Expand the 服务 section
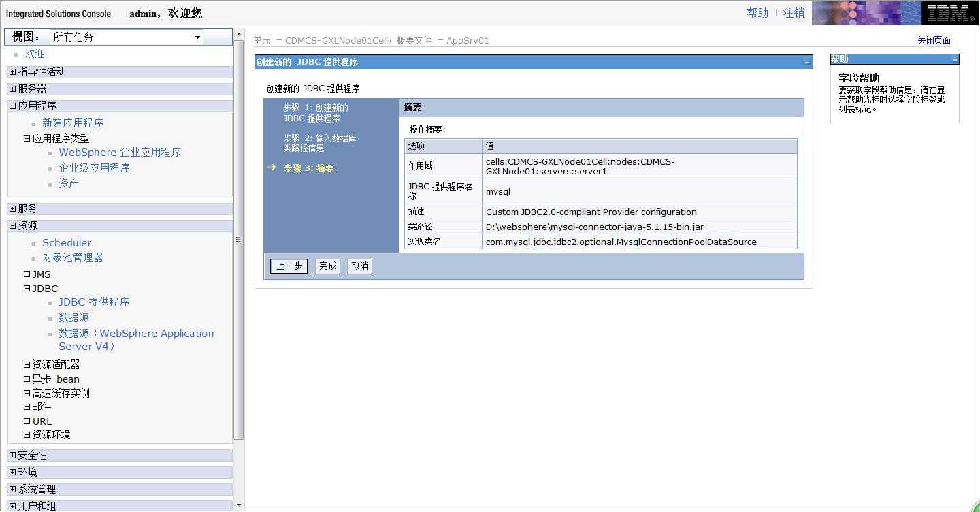This screenshot has width=980, height=512. coord(12,208)
